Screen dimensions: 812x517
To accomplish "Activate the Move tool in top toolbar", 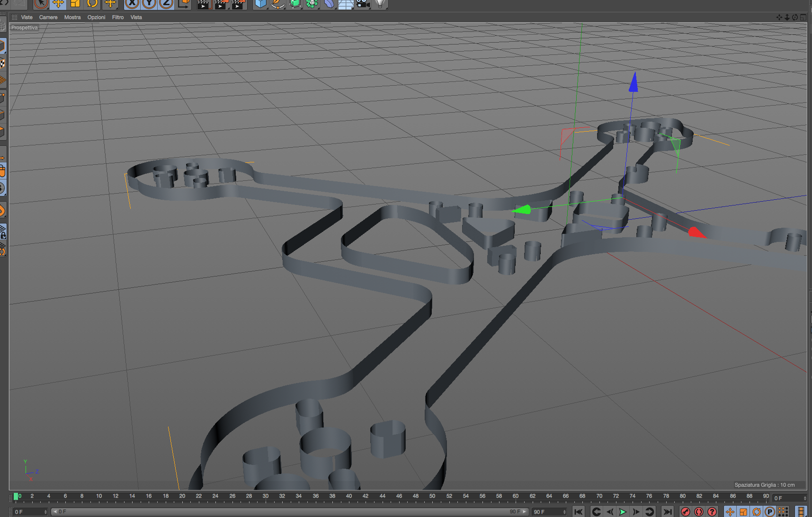I will tap(58, 4).
